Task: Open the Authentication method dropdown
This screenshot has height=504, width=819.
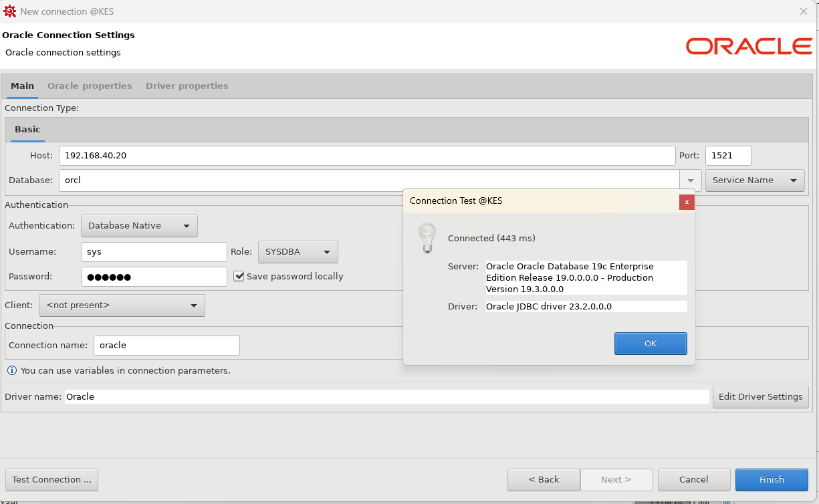Action: pos(139,226)
